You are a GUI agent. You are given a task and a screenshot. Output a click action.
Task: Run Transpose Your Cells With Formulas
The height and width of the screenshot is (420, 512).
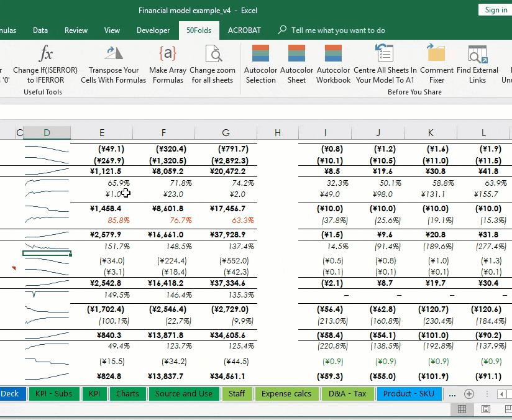tap(113, 64)
